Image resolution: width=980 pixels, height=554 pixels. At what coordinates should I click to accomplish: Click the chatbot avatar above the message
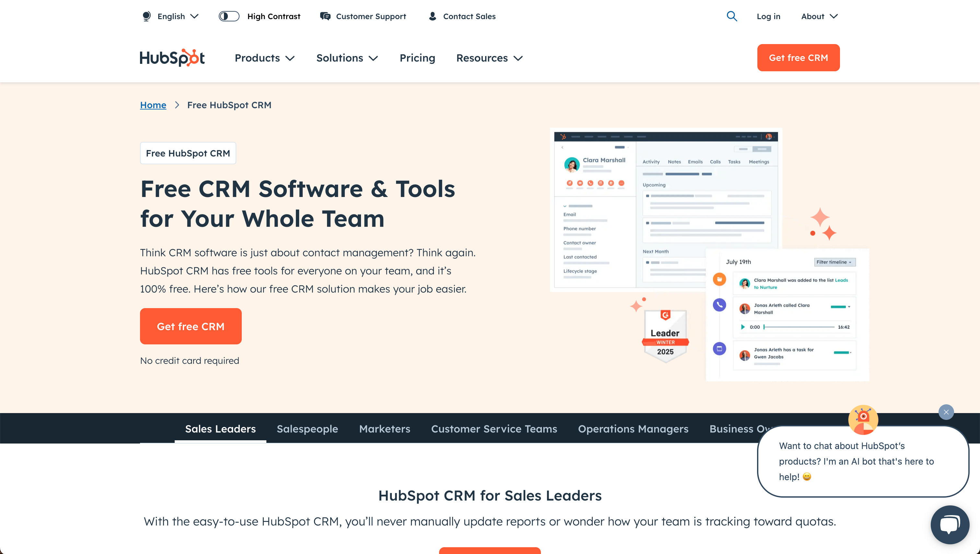point(863,420)
